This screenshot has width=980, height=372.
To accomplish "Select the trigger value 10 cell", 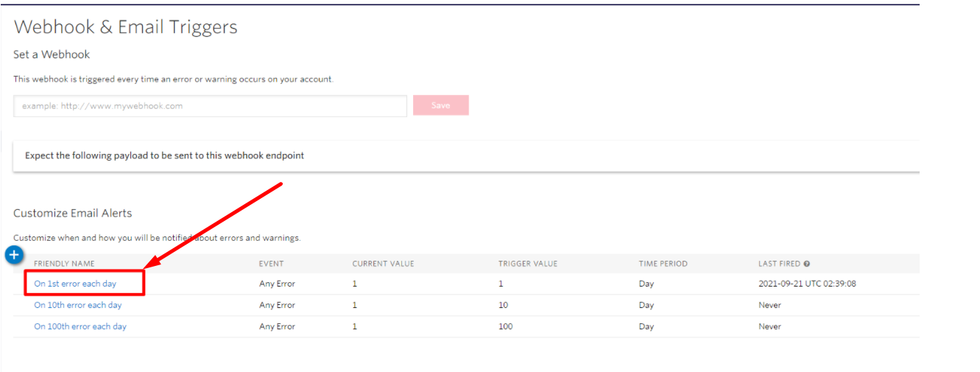I will click(503, 305).
